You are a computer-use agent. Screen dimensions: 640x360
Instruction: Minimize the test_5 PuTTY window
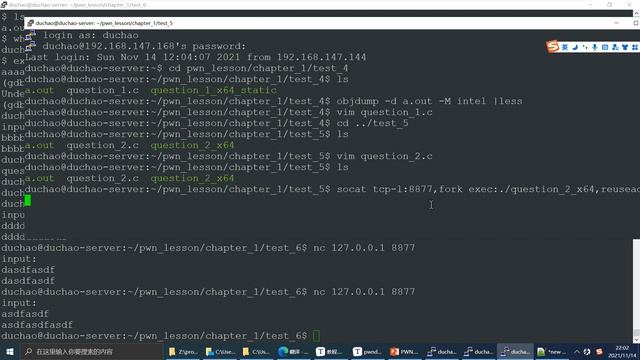(616, 23)
